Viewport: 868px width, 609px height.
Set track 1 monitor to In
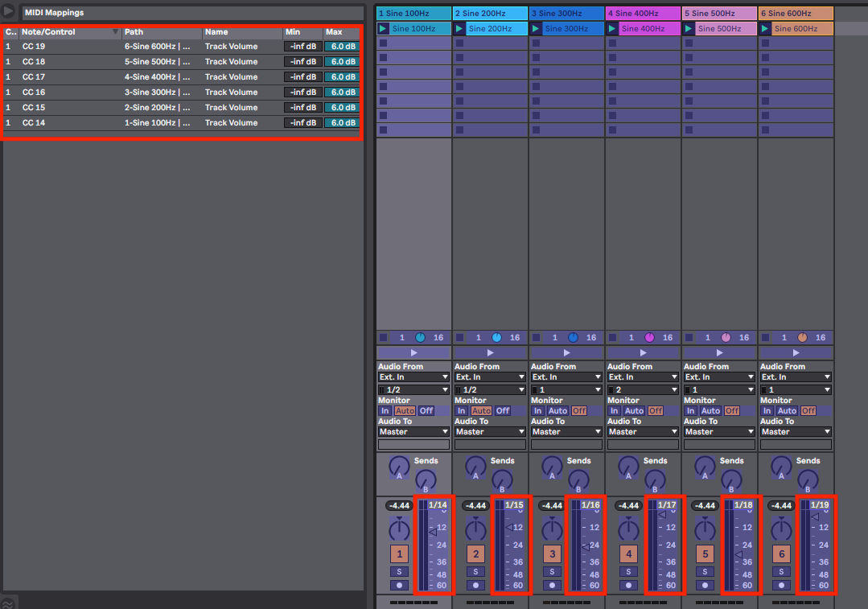385,411
